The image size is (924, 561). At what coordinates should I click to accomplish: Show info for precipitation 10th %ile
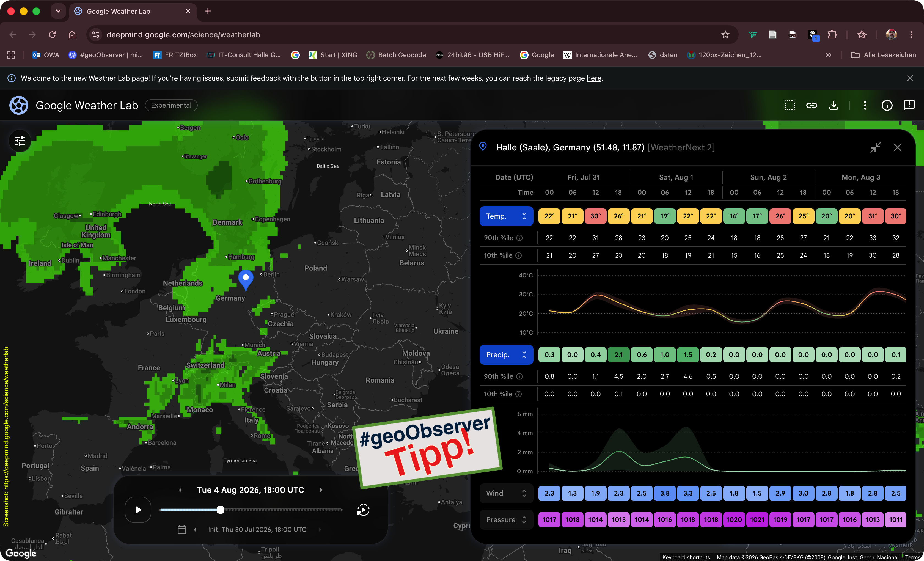pos(519,394)
